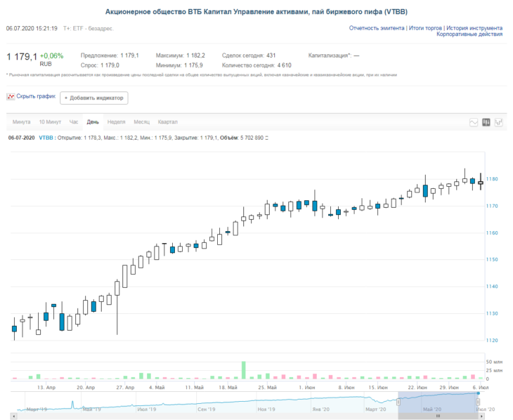Click Сен '19 label in navigator

coord(207,409)
